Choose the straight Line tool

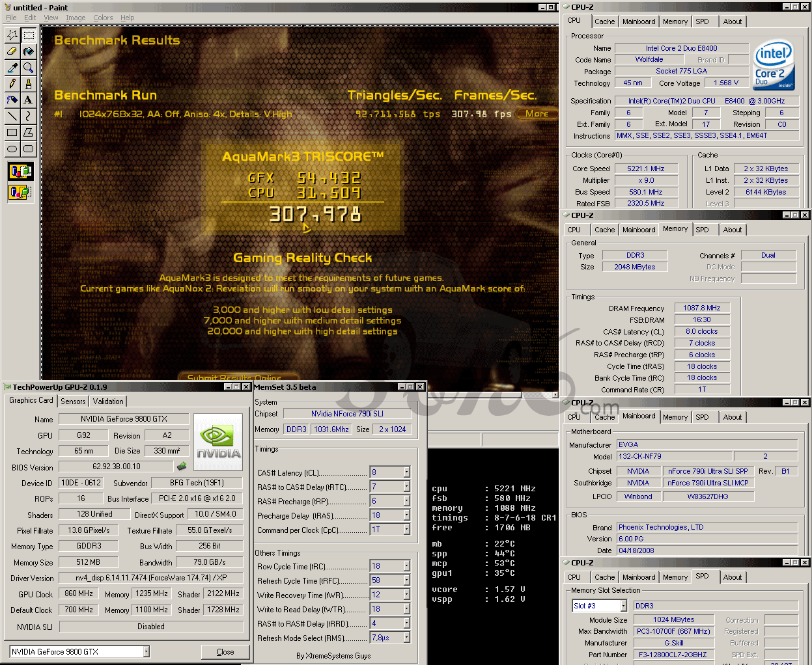click(12, 116)
